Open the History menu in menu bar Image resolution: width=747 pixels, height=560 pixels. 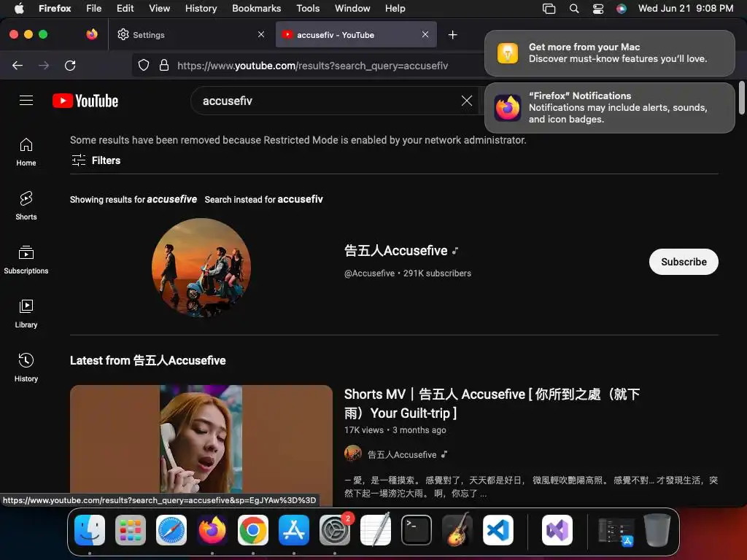pyautogui.click(x=201, y=9)
